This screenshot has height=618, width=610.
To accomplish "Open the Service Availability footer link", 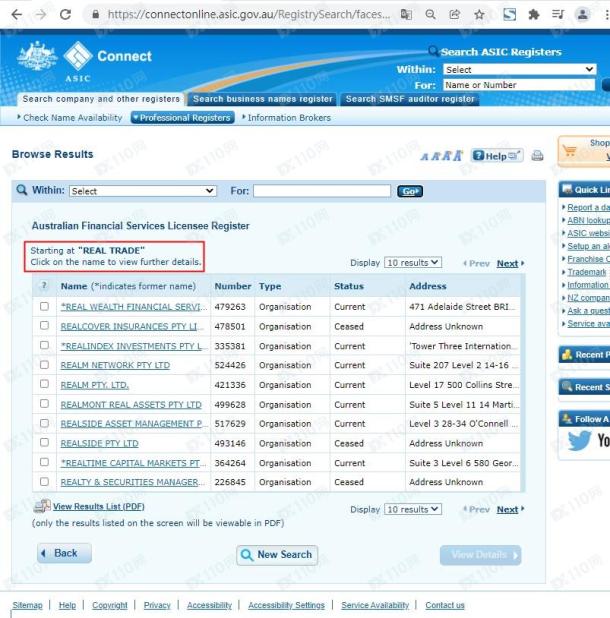I will coord(375,605).
